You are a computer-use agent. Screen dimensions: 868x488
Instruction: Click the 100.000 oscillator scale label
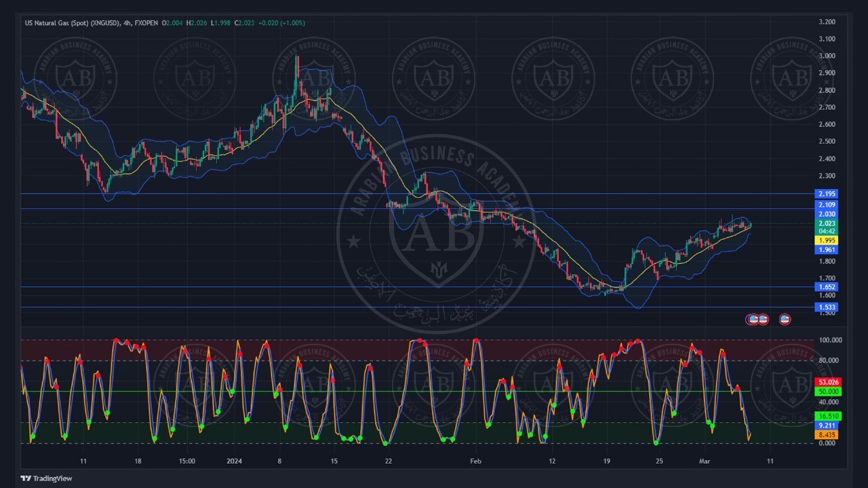[831, 340]
